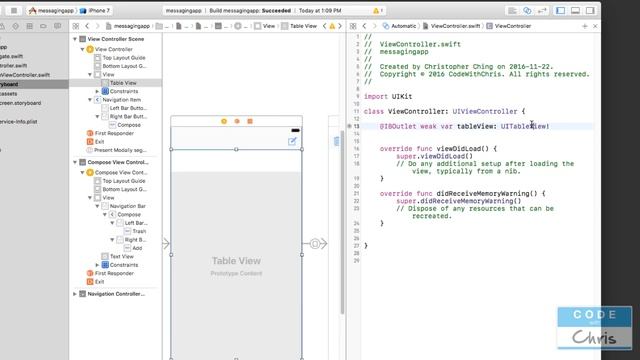Screen dimensions: 640x360
Task: Click the compose icon on the canvas navigation bar
Action: click(292, 142)
